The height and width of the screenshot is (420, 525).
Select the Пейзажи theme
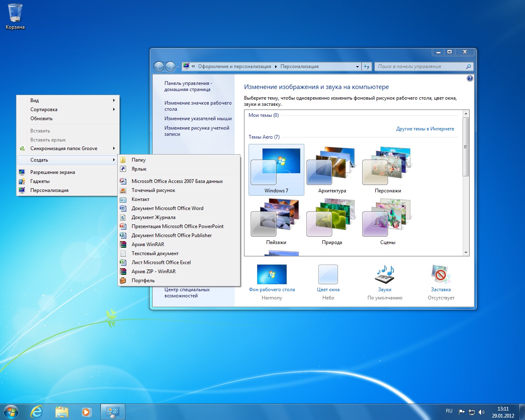pos(276,221)
